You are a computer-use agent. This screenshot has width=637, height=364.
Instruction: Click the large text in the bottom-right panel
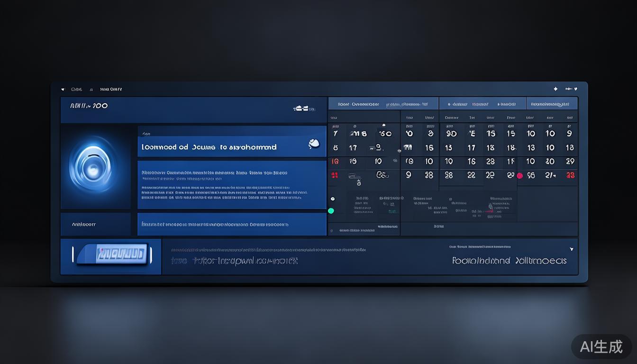click(509, 261)
